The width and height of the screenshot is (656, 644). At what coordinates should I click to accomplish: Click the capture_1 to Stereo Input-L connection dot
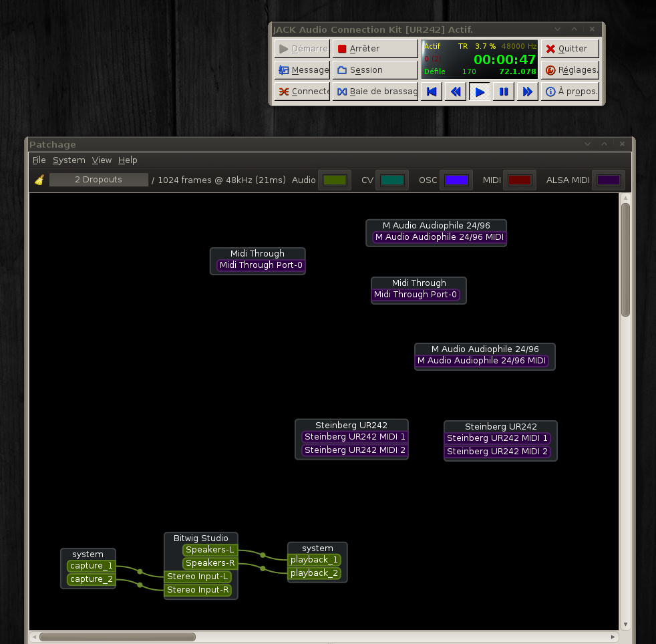[140, 572]
